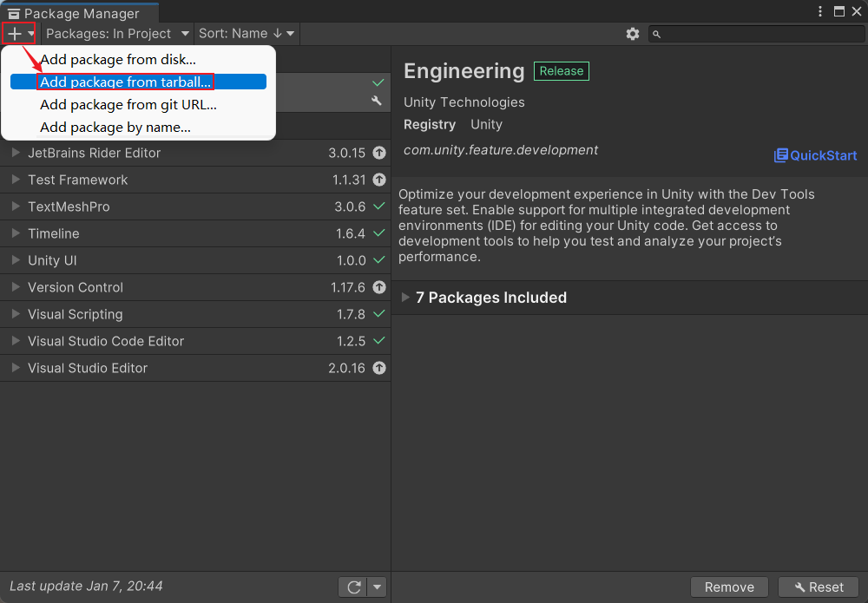Click the Reset button

coord(819,587)
